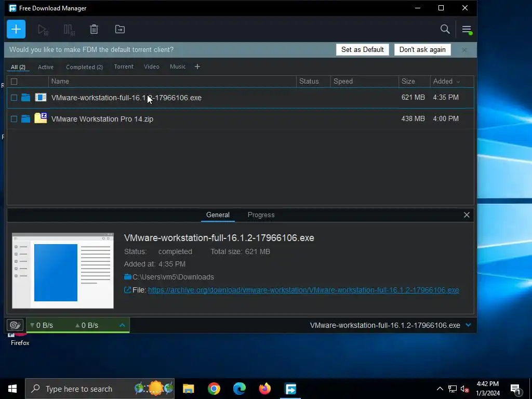Add a new filter tab with plus

point(197,66)
